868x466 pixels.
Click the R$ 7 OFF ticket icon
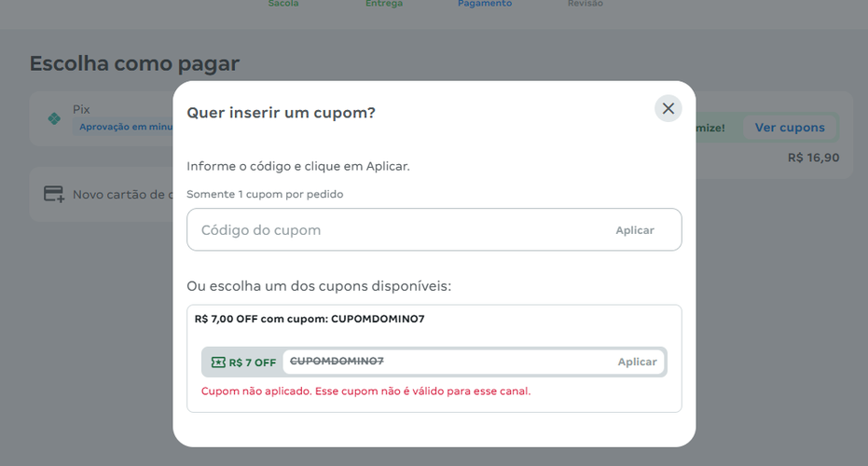[218, 363]
